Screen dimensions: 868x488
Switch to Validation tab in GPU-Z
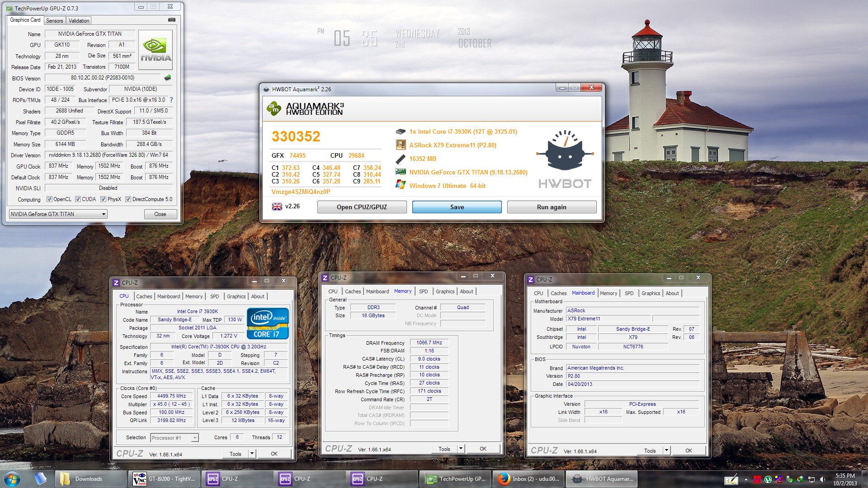click(x=79, y=21)
